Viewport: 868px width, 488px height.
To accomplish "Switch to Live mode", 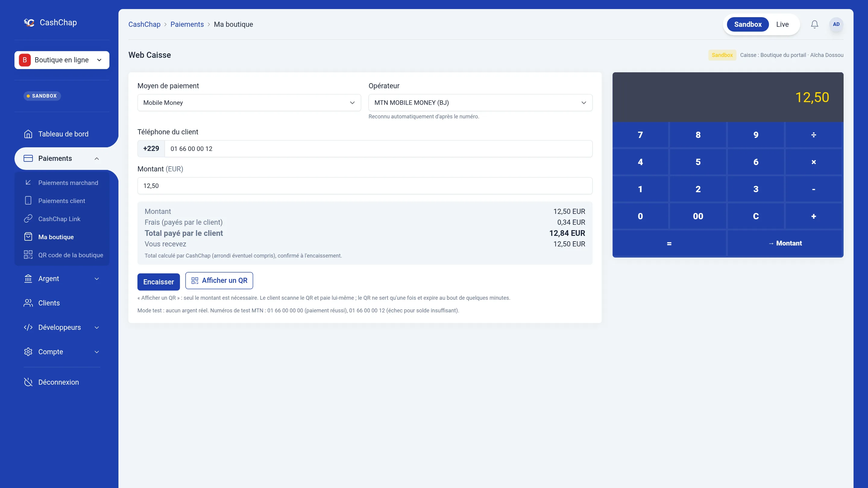I will pyautogui.click(x=782, y=24).
